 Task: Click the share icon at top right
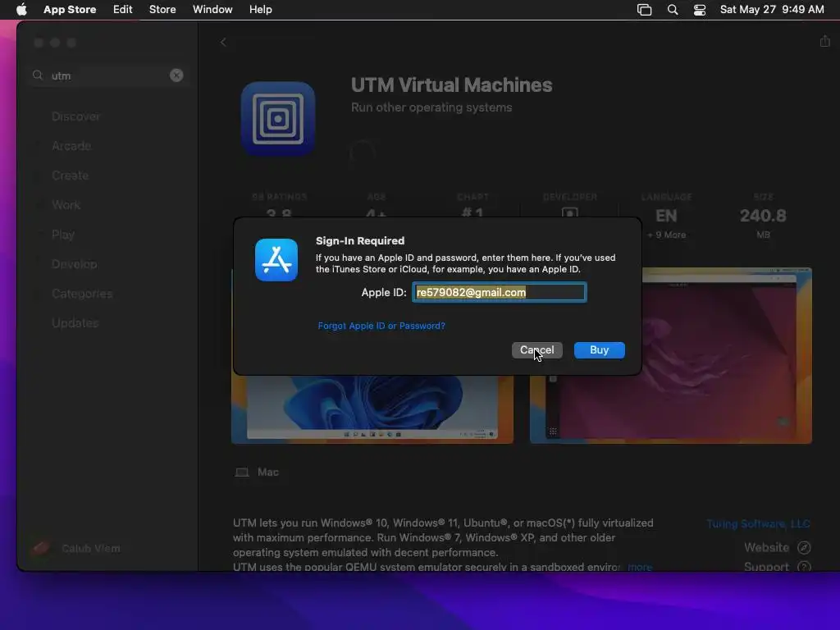[x=824, y=41]
